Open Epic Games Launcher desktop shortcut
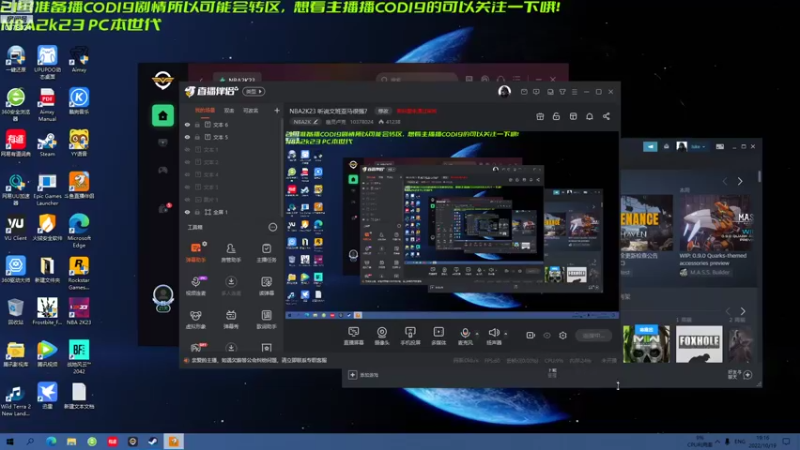This screenshot has width=800, height=450. pyautogui.click(x=47, y=190)
